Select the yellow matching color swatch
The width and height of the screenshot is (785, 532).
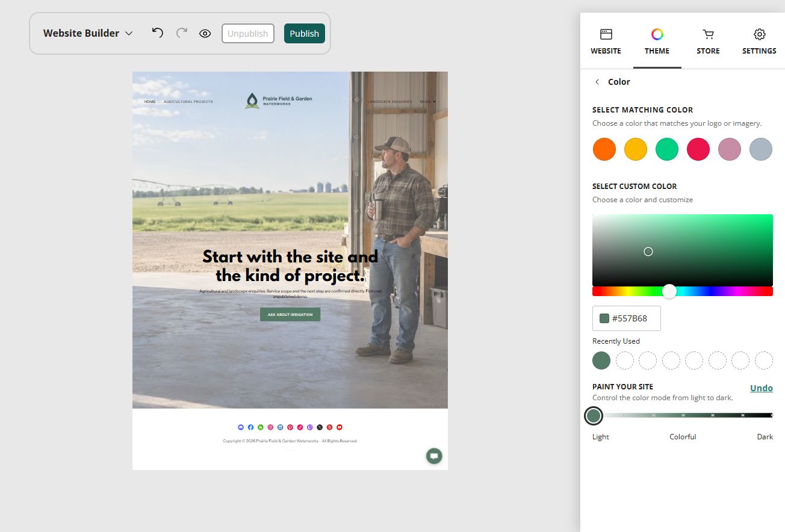(636, 149)
